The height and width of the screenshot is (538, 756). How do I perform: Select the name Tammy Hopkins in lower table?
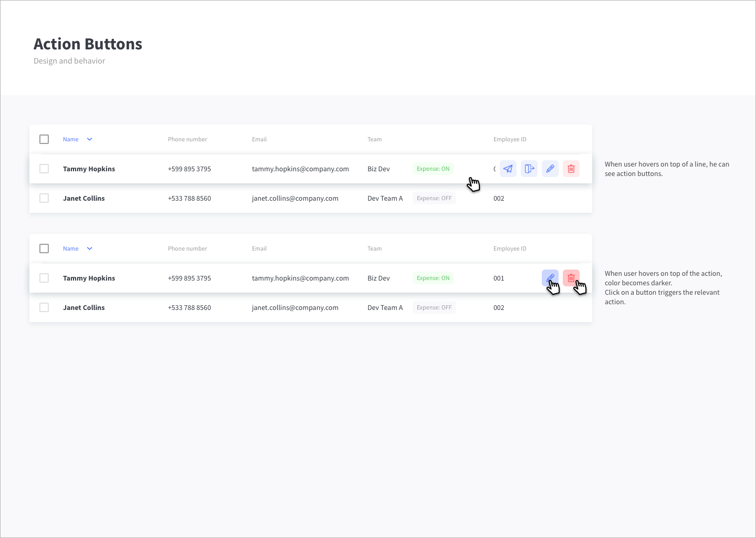click(x=89, y=278)
